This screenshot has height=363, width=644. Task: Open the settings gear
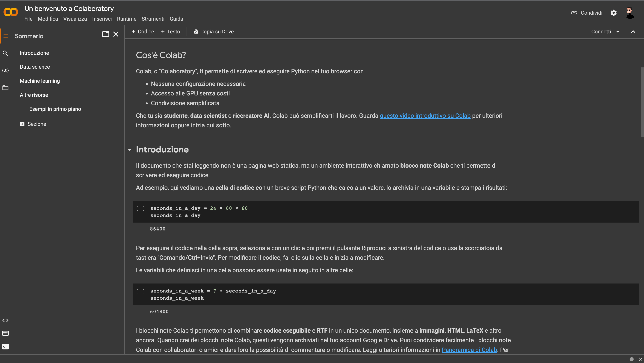tap(613, 13)
